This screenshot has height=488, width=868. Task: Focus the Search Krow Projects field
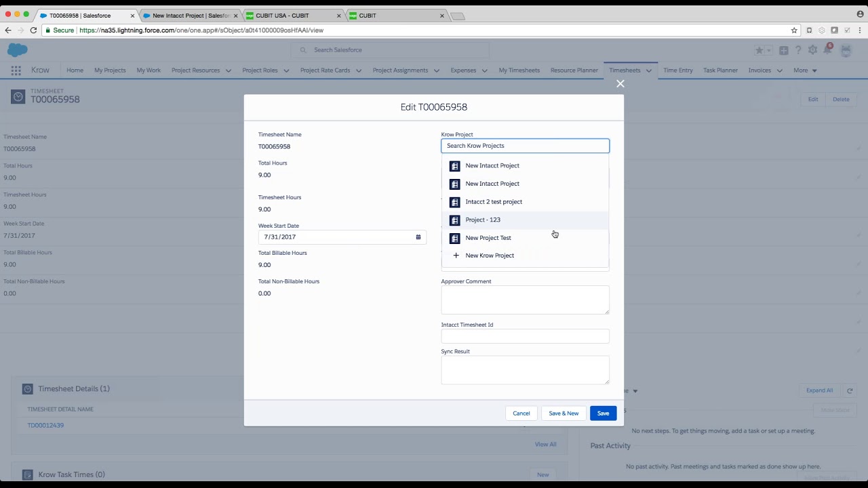coord(525,146)
